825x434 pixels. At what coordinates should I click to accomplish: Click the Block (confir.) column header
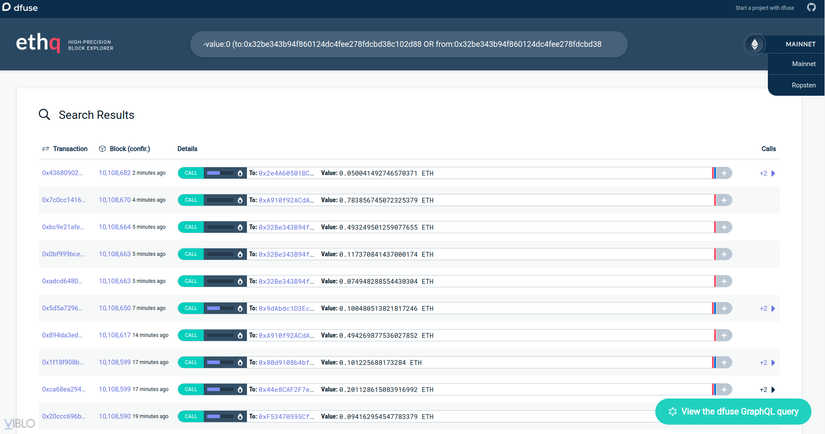click(x=125, y=149)
